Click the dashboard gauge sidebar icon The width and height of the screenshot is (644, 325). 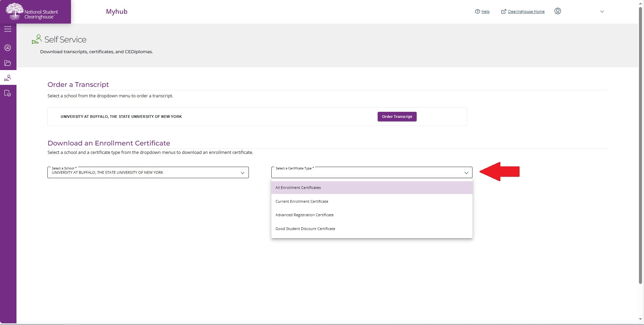[8, 48]
